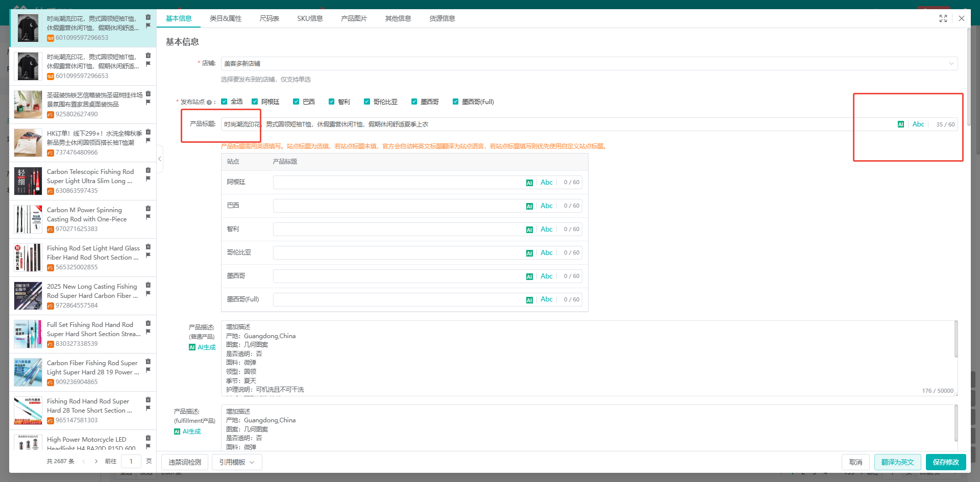Click AI生成 for the 普通产品 description
The width and height of the screenshot is (980, 482).
(x=202, y=347)
